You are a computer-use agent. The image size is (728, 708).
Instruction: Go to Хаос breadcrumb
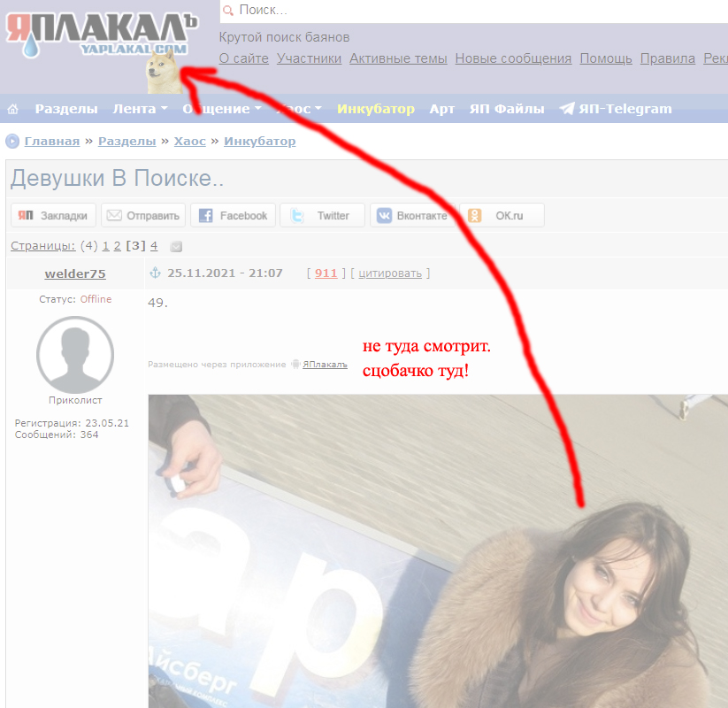point(189,142)
